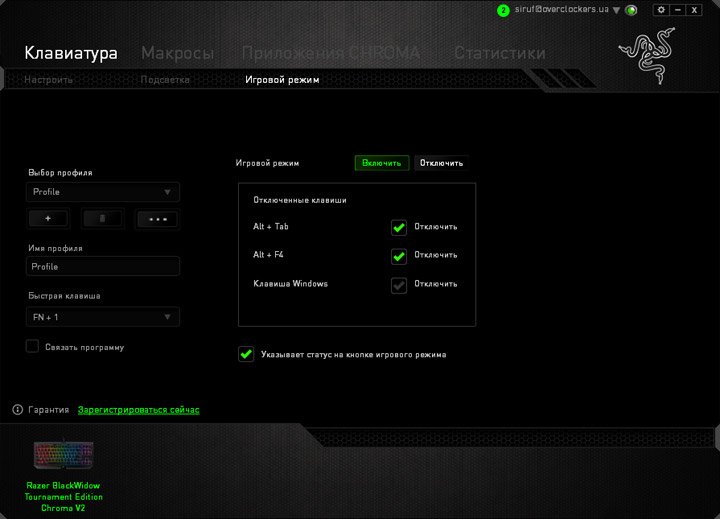The image size is (720, 519).
Task: Toggle Клавиша Windows disable checkbox
Action: click(x=399, y=285)
